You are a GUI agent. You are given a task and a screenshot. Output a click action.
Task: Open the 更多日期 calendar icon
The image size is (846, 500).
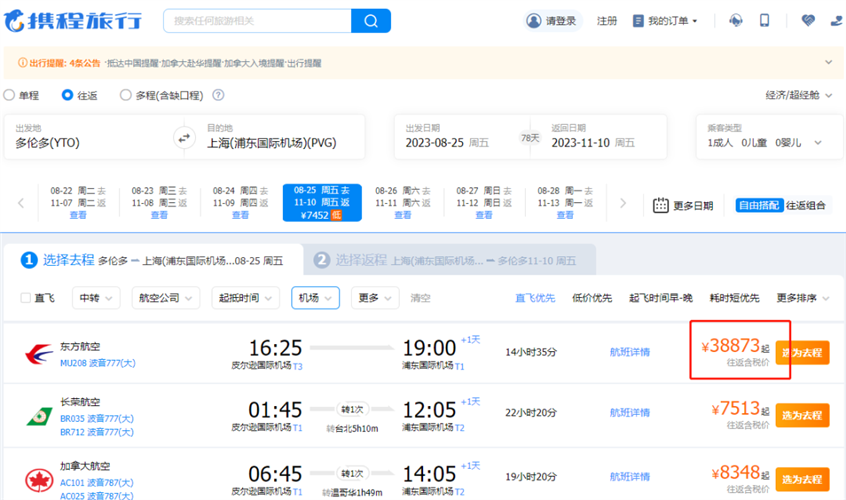(661, 205)
